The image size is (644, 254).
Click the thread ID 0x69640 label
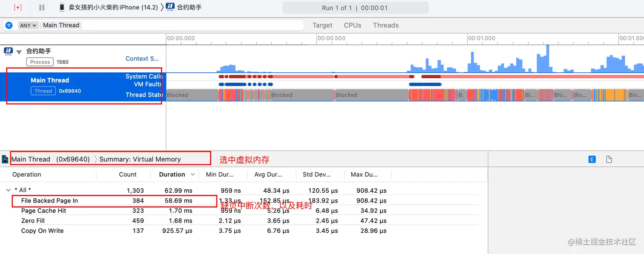[x=70, y=91]
